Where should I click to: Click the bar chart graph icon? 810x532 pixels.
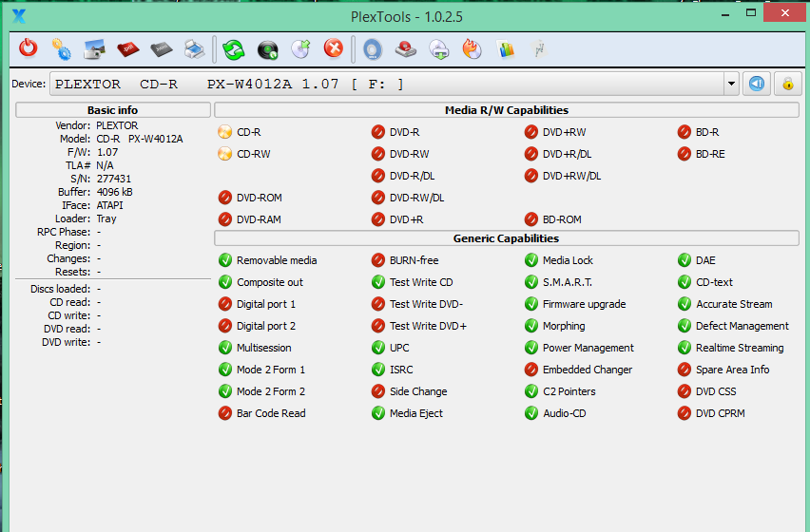point(506,49)
